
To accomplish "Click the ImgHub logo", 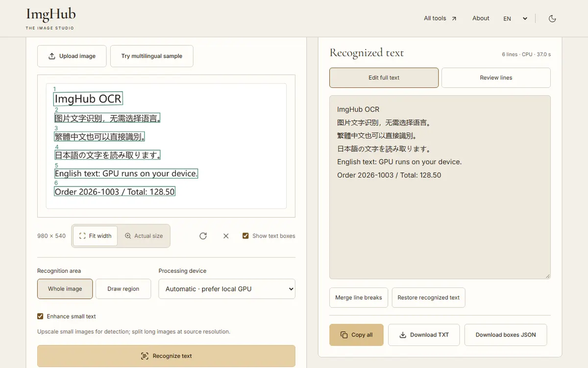I will click(51, 19).
